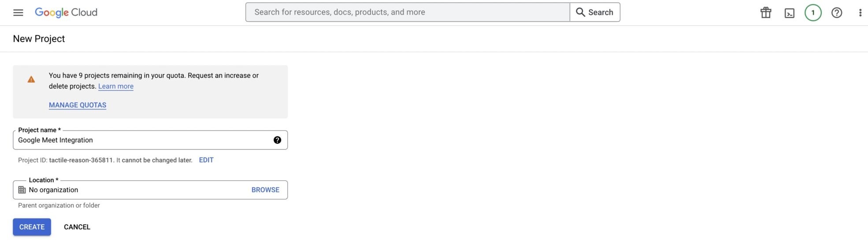Click the Search button with magnifier
Screen dimensions: 868x249
click(595, 12)
